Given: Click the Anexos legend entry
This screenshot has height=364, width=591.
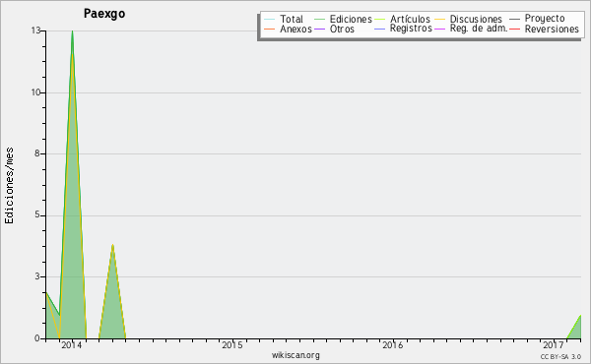Looking at the screenshot, I should coord(295,29).
